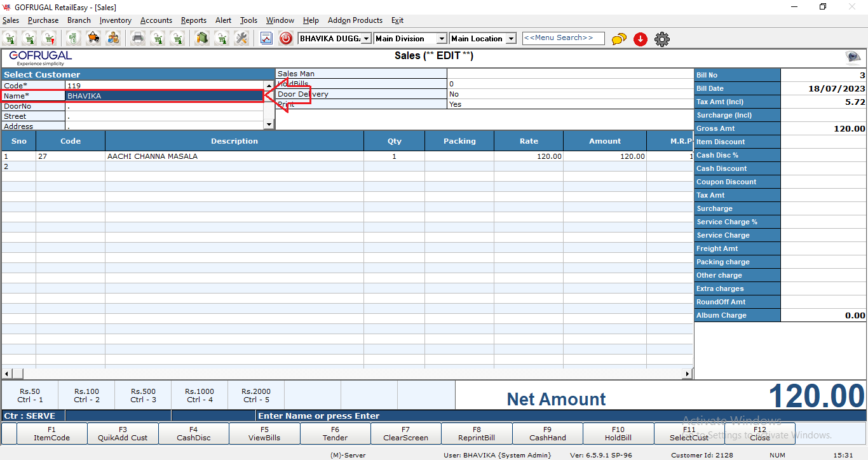Open the wrench and screwdriver tools icon

click(x=241, y=39)
